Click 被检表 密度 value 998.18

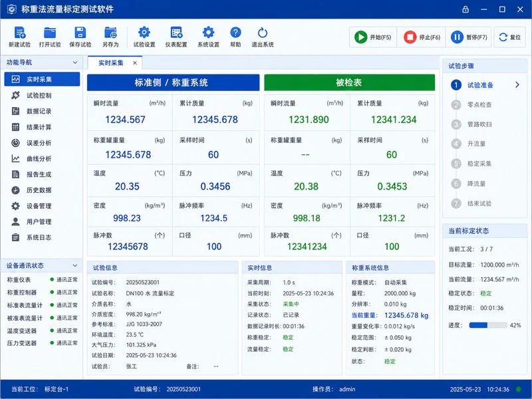click(307, 218)
